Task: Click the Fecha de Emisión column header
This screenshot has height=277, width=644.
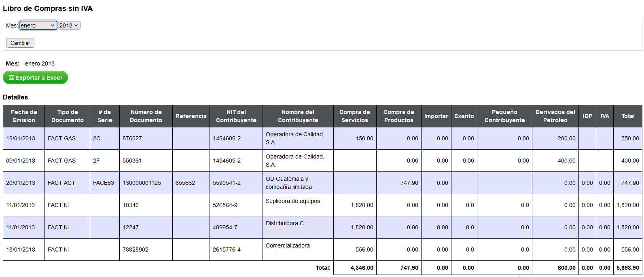Action: click(x=24, y=116)
